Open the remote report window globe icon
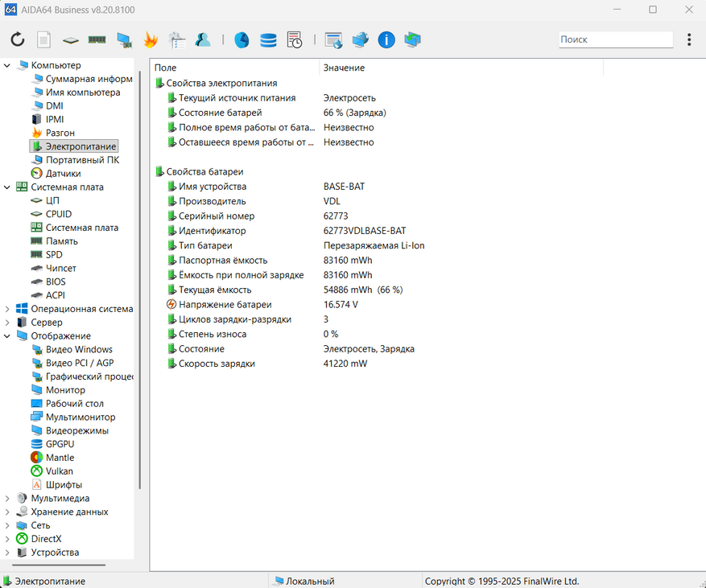 pos(333,40)
